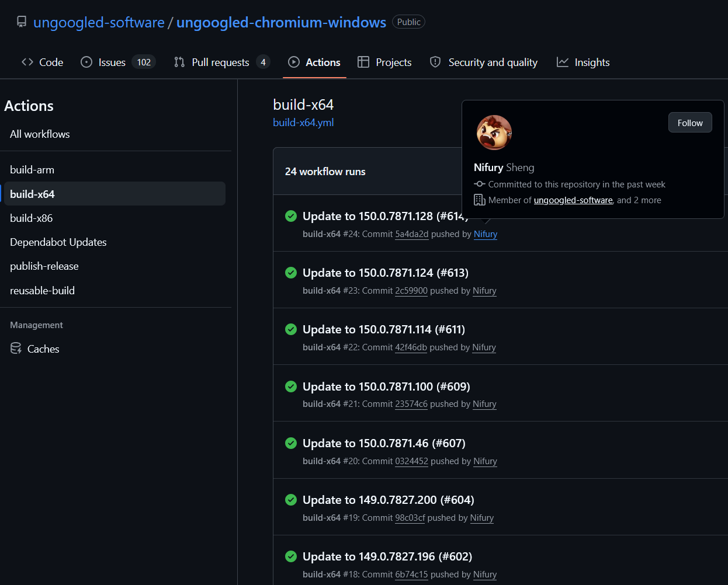Open commit 5a4da2d
Image resolution: width=728 pixels, height=585 pixels.
pos(412,234)
